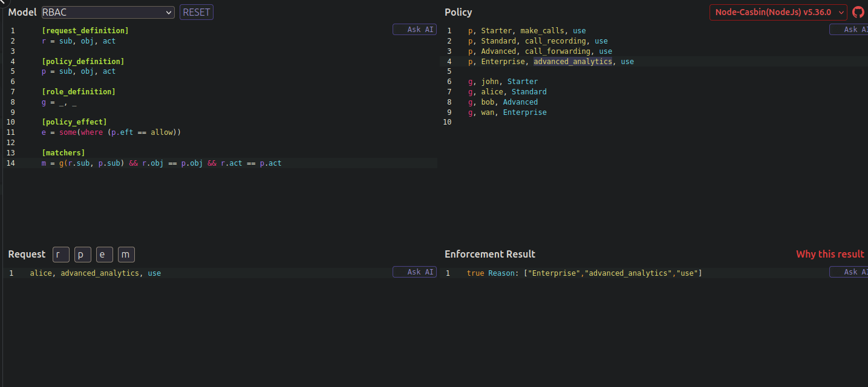The height and width of the screenshot is (387, 868).
Task: Click the [role_definition] section header
Action: click(79, 91)
